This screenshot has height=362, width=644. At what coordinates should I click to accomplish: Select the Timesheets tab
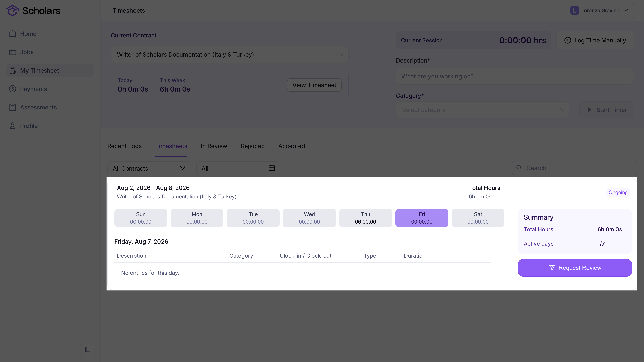171,146
